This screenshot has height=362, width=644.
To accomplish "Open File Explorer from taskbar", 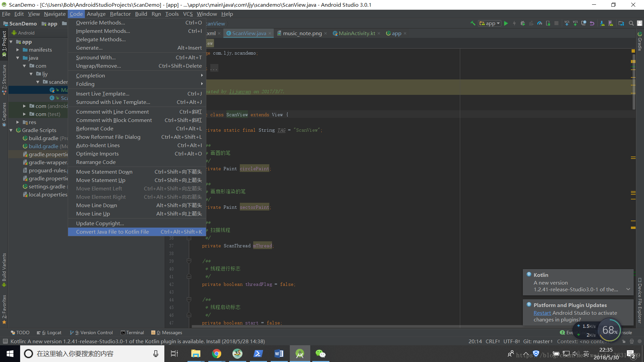I will tap(196, 354).
